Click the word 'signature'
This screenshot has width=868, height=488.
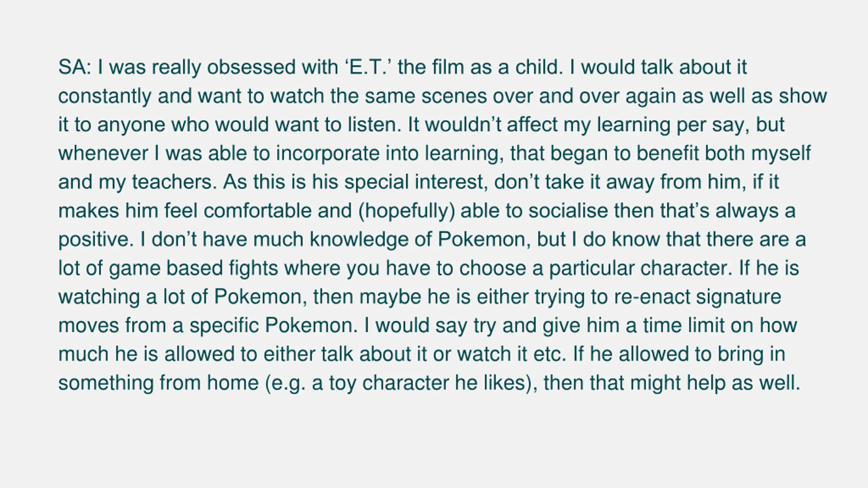coord(738,298)
